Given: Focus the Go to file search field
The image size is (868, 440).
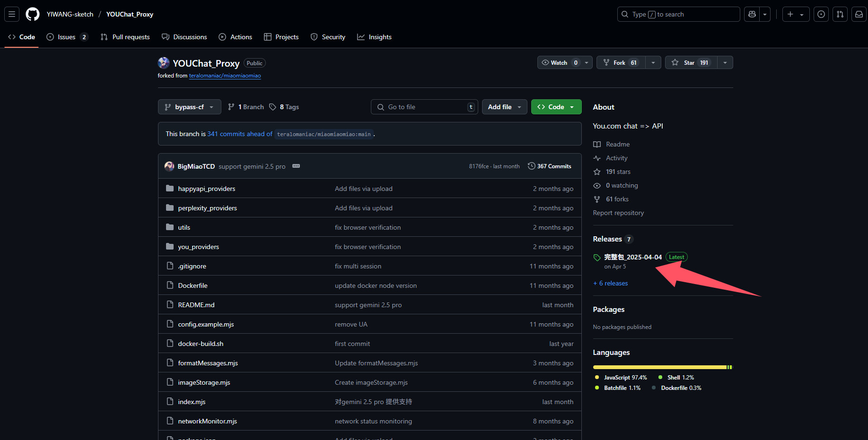Looking at the screenshot, I should (424, 107).
